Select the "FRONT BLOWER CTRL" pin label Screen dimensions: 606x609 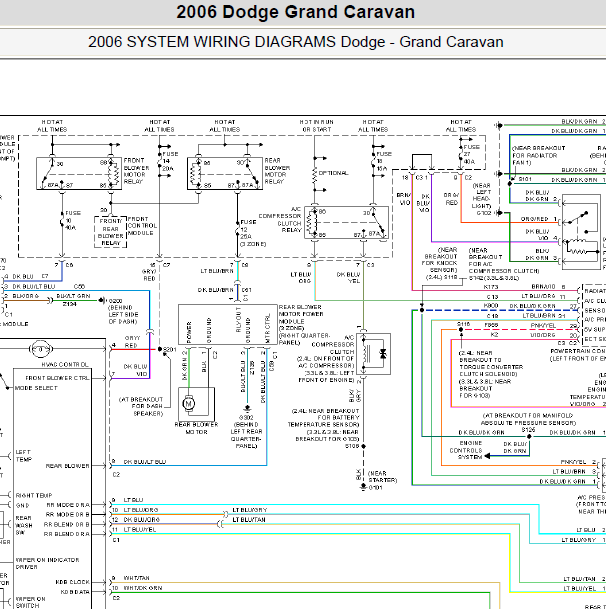57,378
